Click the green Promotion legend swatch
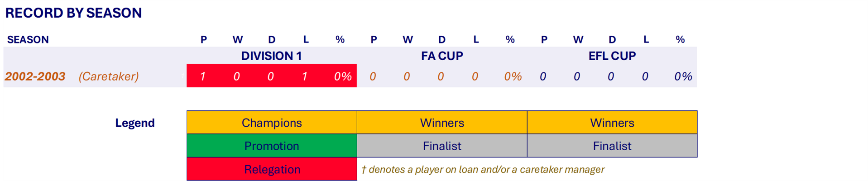The width and height of the screenshot is (868, 181). coord(272,146)
